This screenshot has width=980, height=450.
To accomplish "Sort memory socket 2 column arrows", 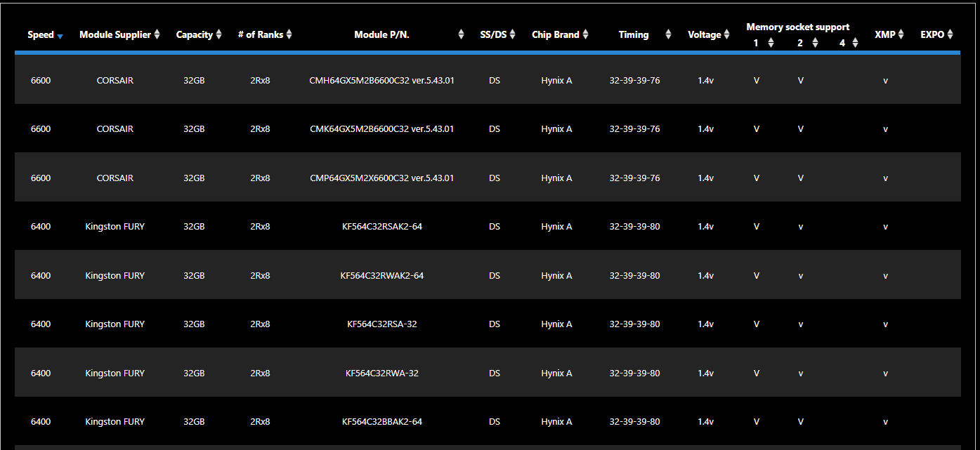I will (x=815, y=42).
